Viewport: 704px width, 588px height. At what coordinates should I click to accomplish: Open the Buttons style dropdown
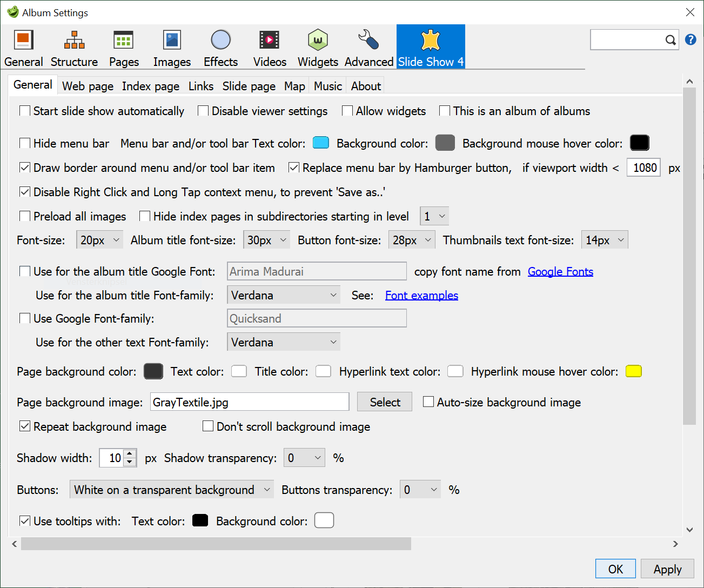click(172, 490)
